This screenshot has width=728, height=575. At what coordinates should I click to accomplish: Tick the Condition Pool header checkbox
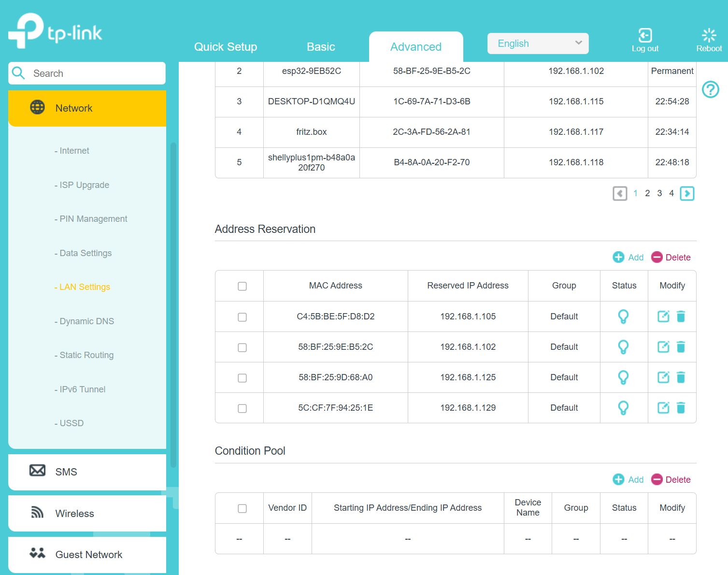[x=242, y=508]
